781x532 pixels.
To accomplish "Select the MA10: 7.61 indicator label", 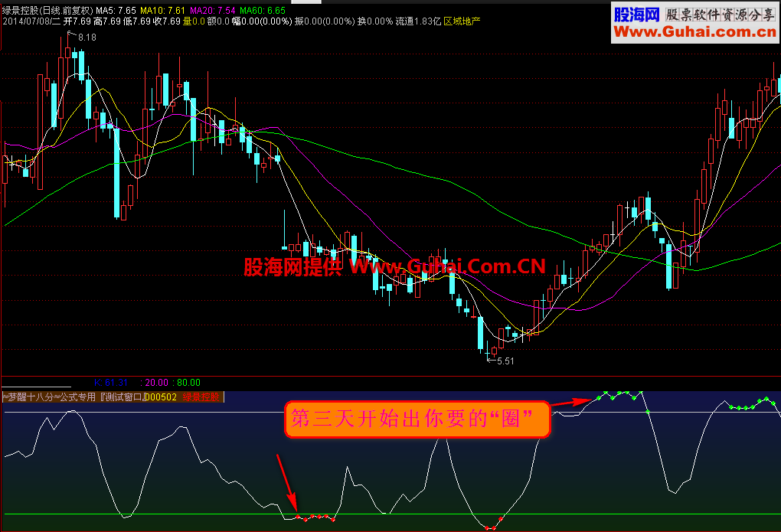I will coord(163,11).
